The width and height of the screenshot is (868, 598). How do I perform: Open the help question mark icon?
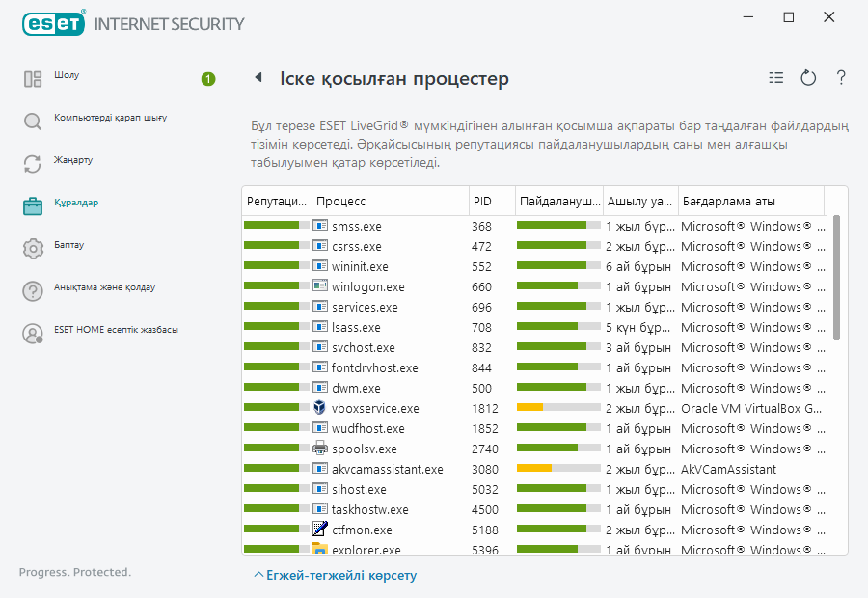[x=841, y=78]
